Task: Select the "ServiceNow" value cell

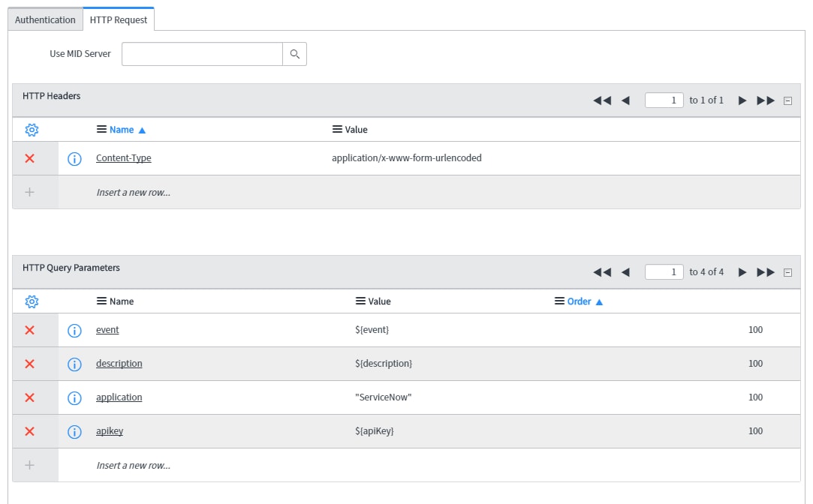Action: point(383,397)
